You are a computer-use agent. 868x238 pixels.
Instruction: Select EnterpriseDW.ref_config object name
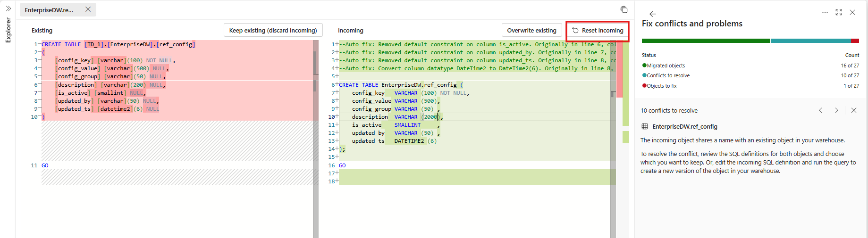click(x=684, y=126)
